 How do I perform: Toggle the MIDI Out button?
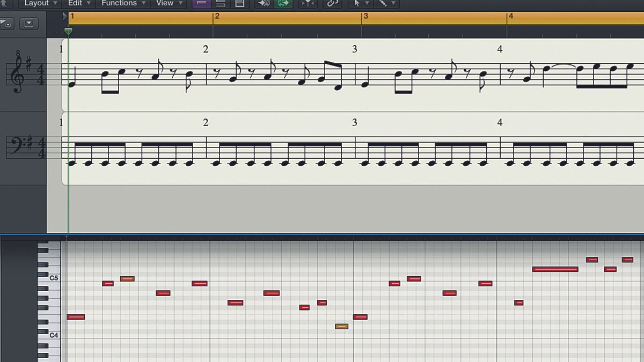263,4
